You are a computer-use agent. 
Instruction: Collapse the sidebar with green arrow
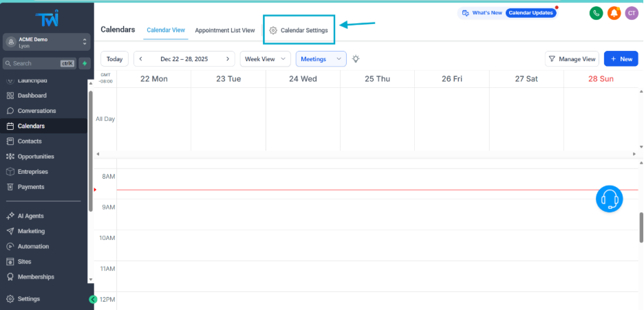pyautogui.click(x=93, y=299)
